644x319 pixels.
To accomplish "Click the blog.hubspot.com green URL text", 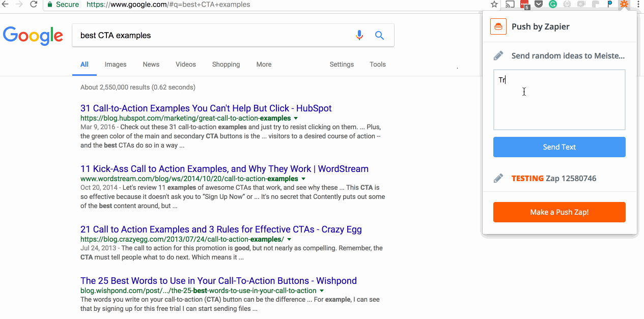I will pyautogui.click(x=185, y=118).
